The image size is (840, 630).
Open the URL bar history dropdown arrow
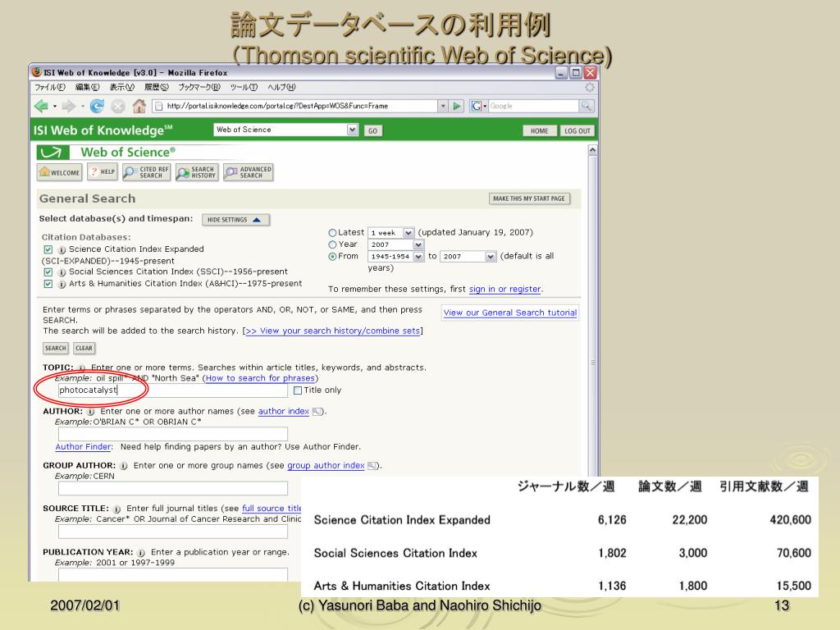pos(443,106)
